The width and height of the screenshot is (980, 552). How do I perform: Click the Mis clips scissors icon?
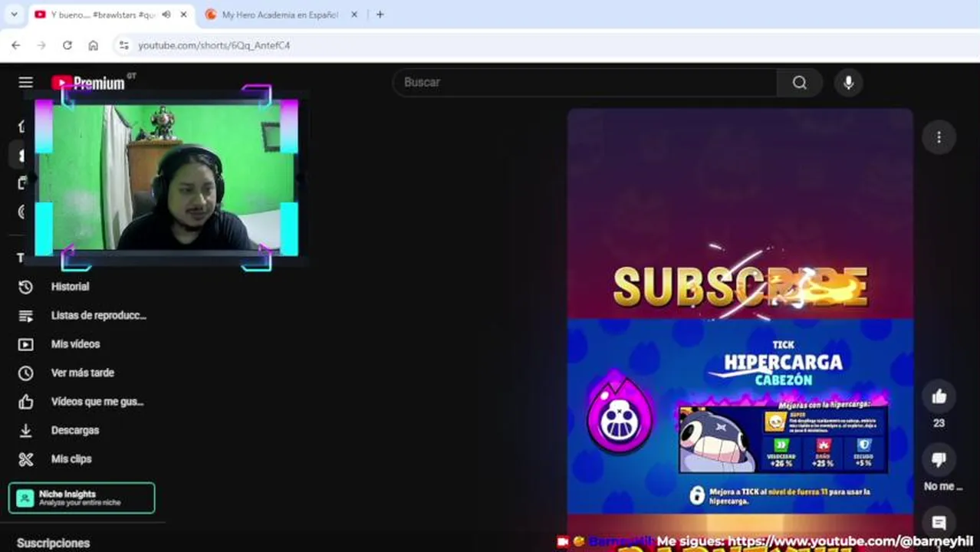[x=26, y=459]
